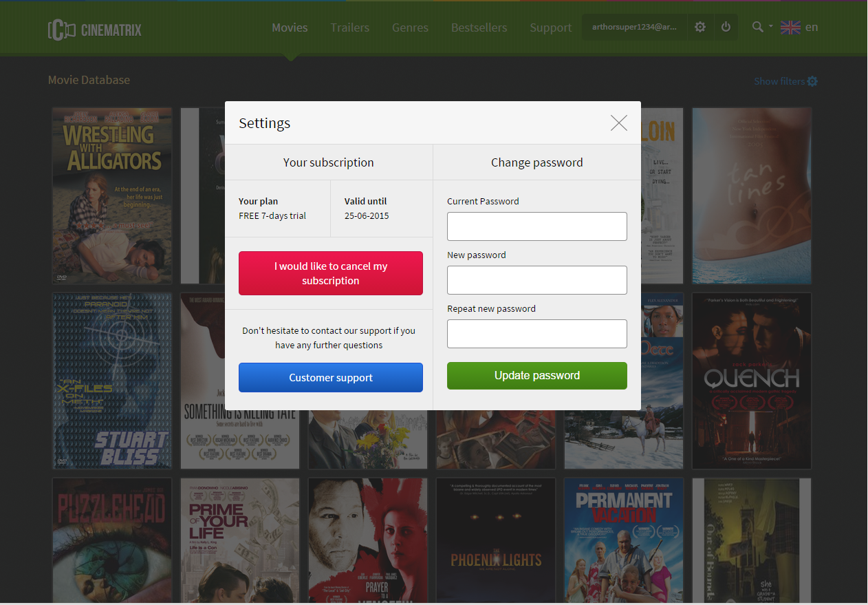Image resolution: width=868 pixels, height=605 pixels.
Task: Click the Show filters link
Action: [779, 81]
